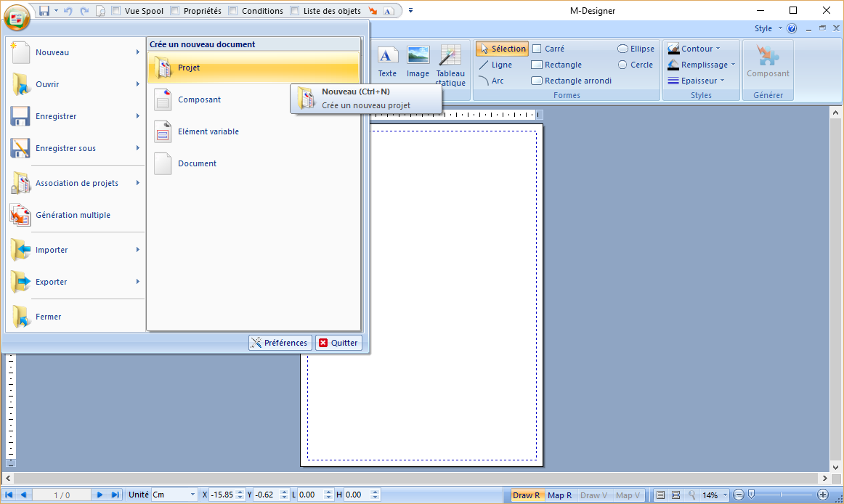
Task: Select the Cercle shape tool
Action: point(635,64)
